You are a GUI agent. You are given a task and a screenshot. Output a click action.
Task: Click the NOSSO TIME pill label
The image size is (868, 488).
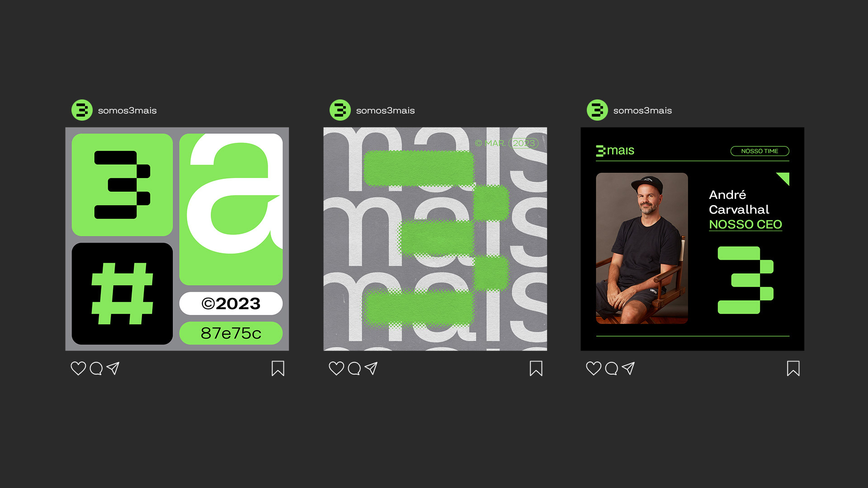tap(760, 151)
